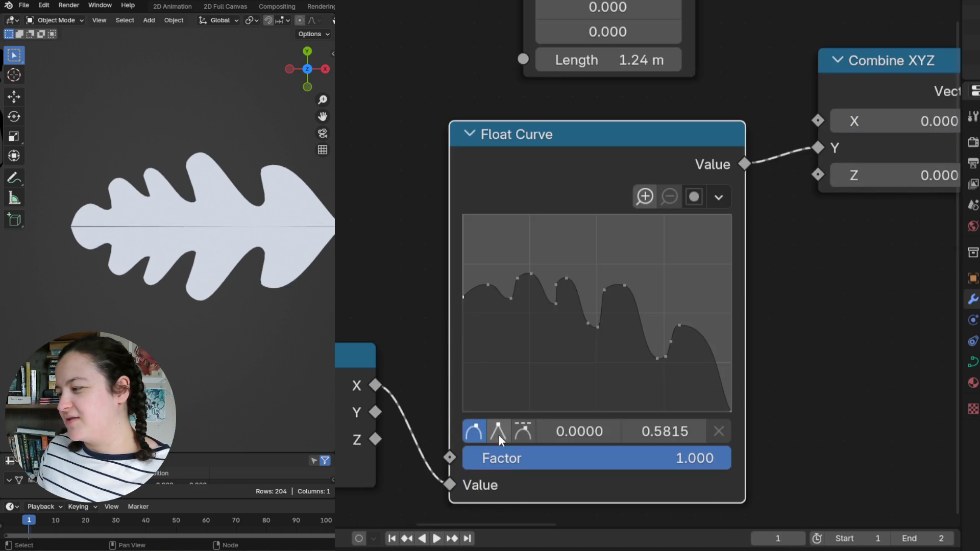Zoom in on the Float Curve graph

[644, 196]
